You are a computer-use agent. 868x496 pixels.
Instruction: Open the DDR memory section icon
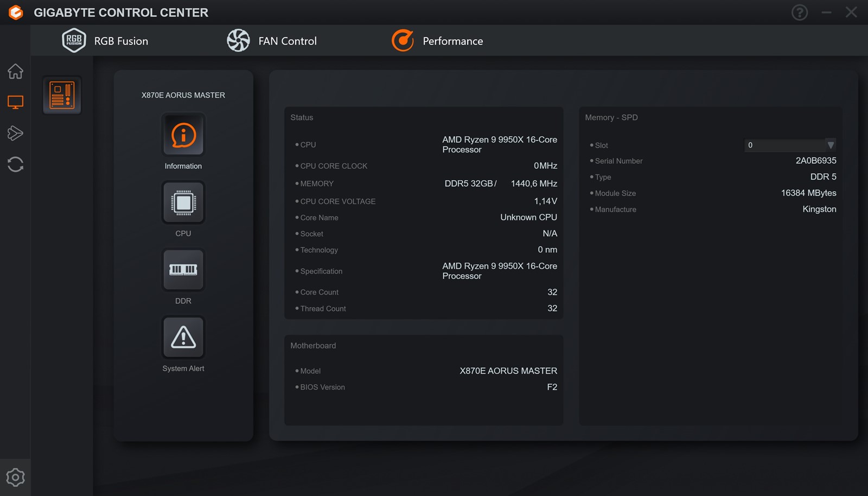pyautogui.click(x=183, y=270)
